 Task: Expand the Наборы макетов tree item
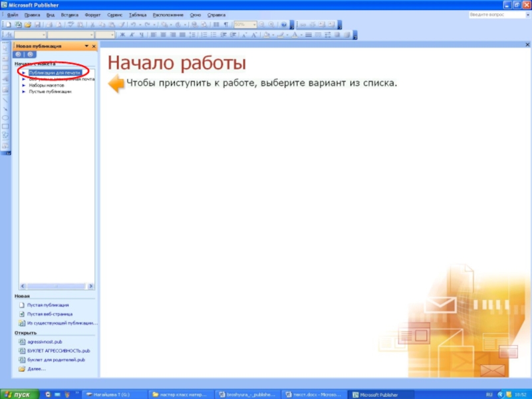pos(24,85)
